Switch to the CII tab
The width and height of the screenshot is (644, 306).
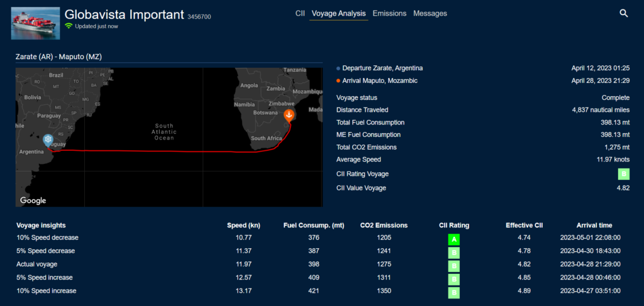click(300, 14)
